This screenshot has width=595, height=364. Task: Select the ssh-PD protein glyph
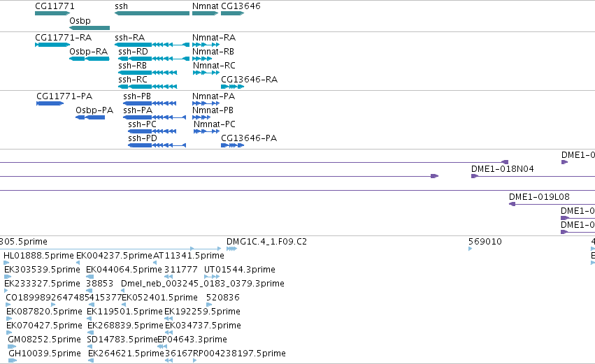157,145
